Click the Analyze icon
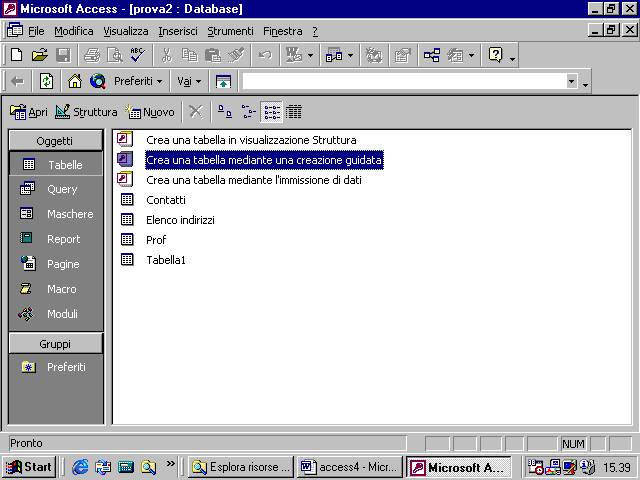The height and width of the screenshot is (480, 640). point(334,55)
